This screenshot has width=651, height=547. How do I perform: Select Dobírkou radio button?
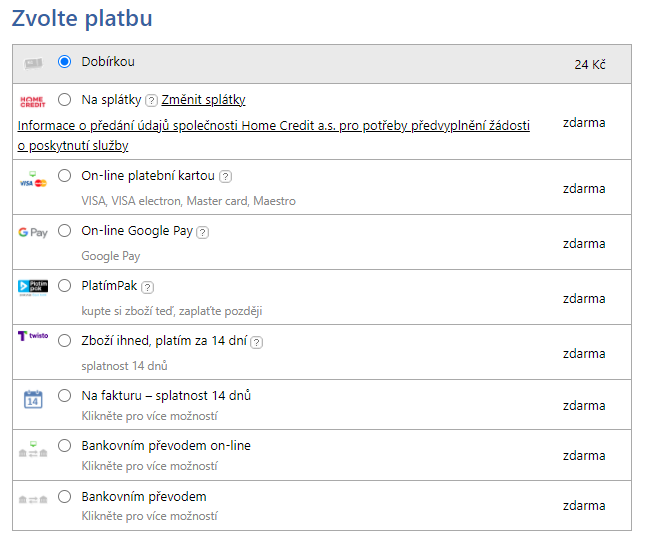[65, 62]
